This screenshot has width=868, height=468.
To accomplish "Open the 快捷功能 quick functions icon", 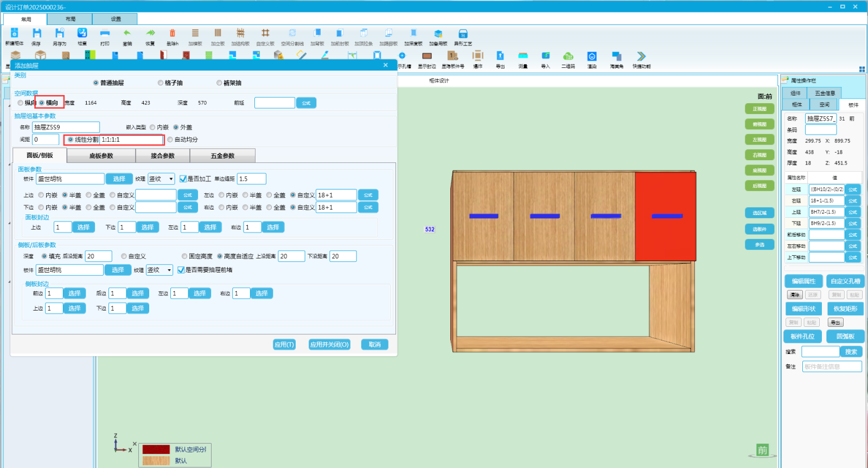I will [641, 56].
